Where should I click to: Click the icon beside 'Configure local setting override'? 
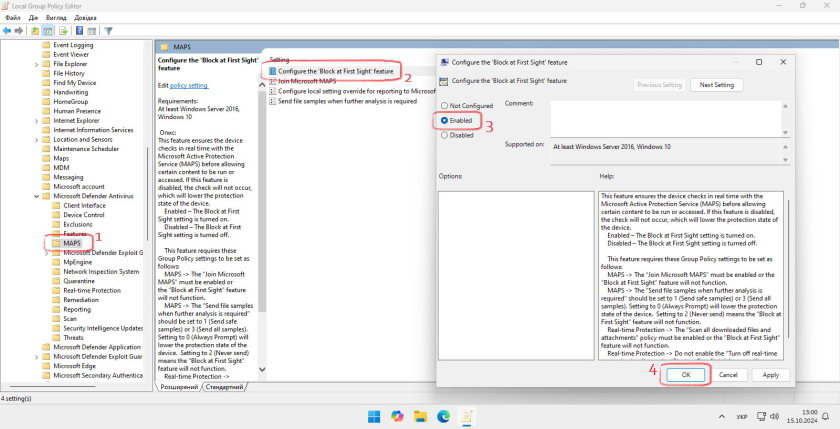[272, 91]
